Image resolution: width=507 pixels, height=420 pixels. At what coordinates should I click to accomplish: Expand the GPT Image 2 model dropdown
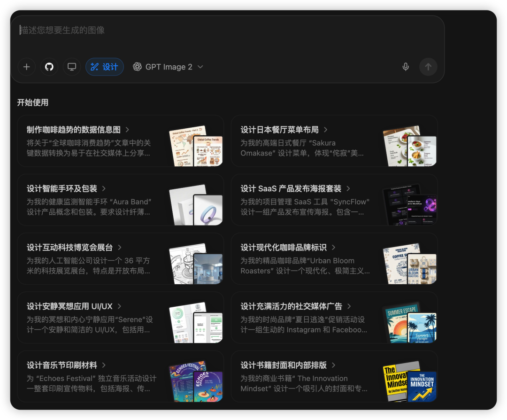tap(168, 67)
